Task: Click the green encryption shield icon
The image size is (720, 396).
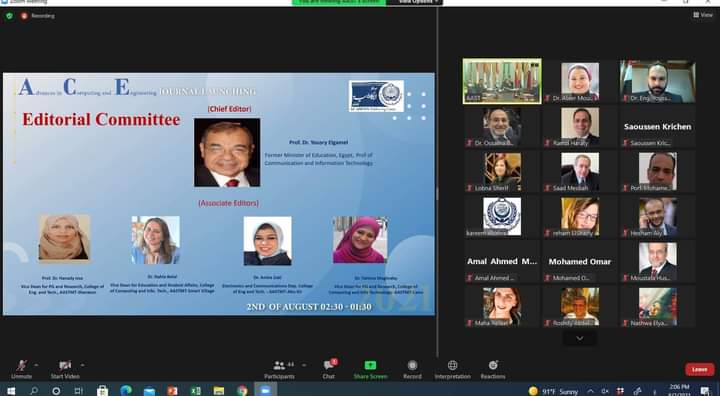Action: pos(9,16)
